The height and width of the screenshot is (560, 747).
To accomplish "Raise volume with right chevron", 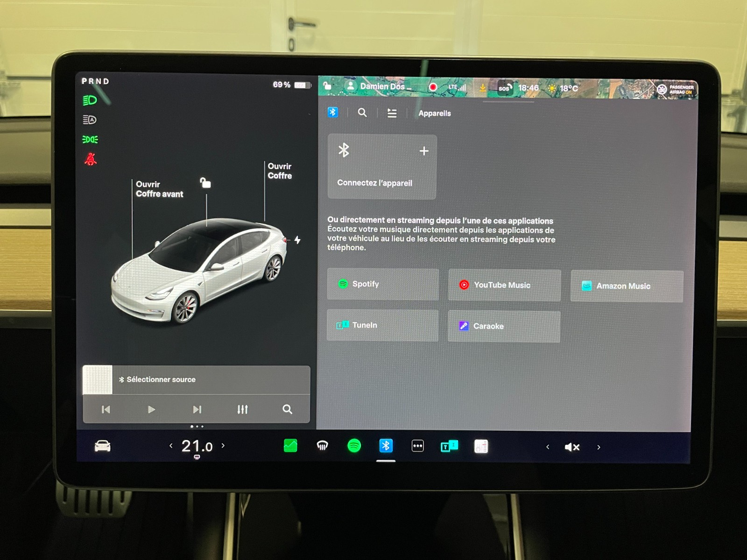I will (x=599, y=447).
